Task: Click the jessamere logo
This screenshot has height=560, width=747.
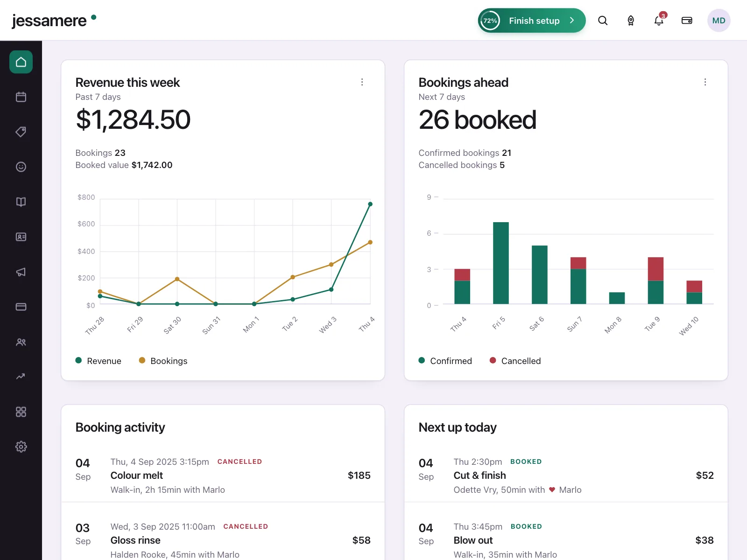Action: tap(54, 21)
